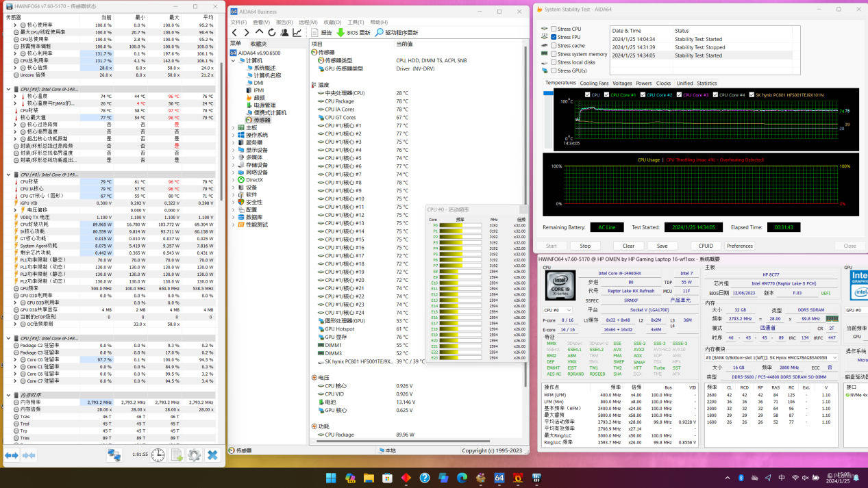
Task: Uncheck the Stress FPU checkbox
Action: tap(554, 37)
